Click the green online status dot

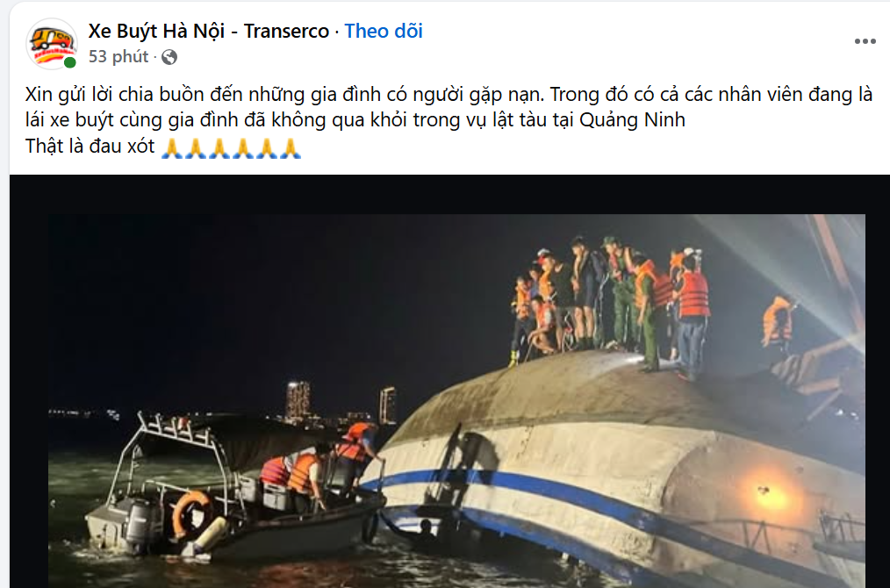[x=70, y=62]
